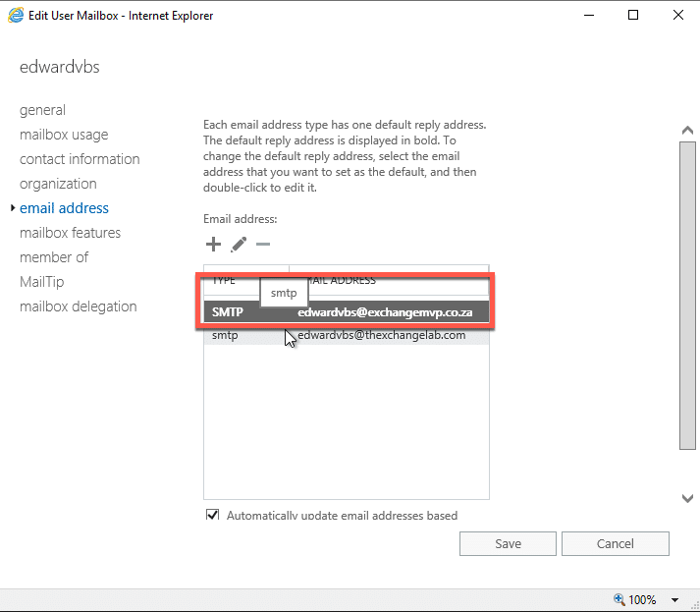Click the minus remove email address icon
This screenshot has height=612, width=700.
click(x=263, y=244)
